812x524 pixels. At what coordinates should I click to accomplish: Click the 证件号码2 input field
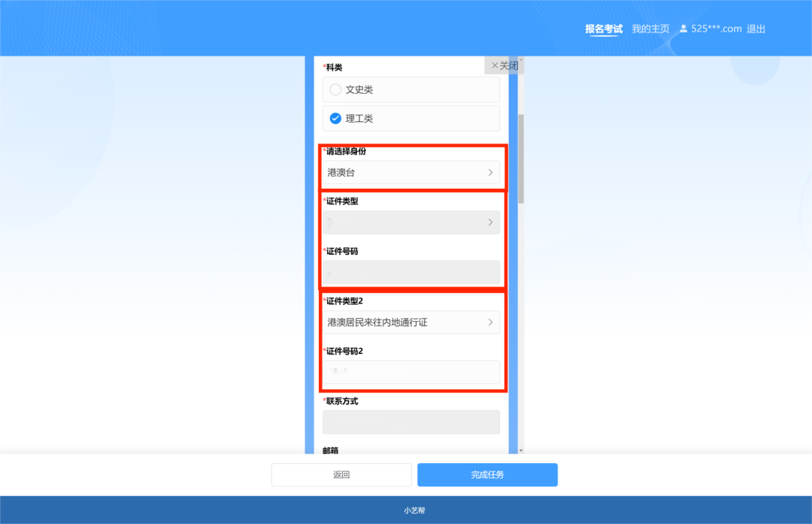[x=411, y=371]
